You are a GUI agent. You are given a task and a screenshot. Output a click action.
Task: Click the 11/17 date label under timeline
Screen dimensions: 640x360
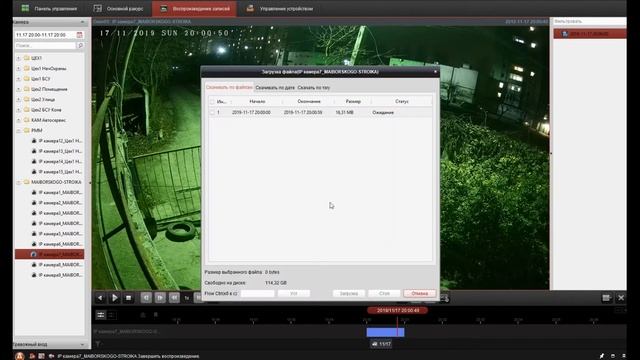pos(381,344)
